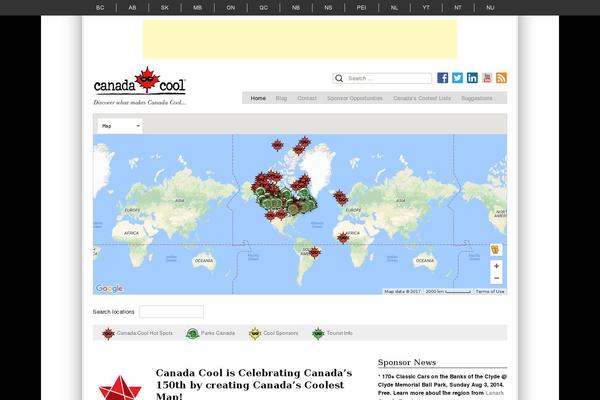
Task: Click the Search locations input box
Action: click(x=171, y=312)
